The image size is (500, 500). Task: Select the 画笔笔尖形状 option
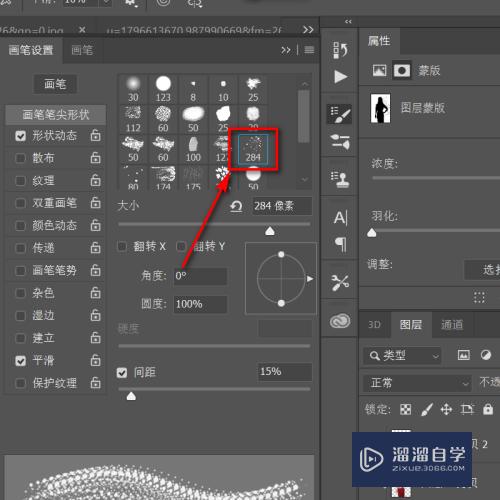(x=56, y=115)
